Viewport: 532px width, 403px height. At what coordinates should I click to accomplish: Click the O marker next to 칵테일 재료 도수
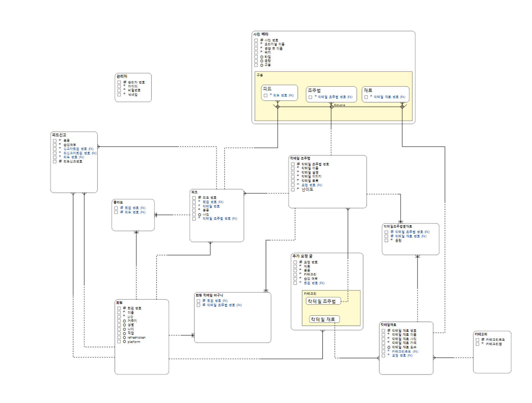[388, 347]
